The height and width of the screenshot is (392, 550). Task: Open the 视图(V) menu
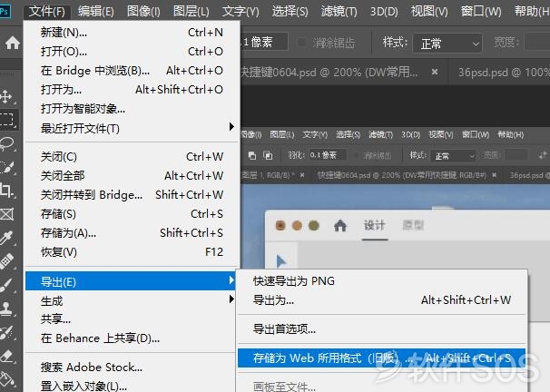click(x=429, y=12)
